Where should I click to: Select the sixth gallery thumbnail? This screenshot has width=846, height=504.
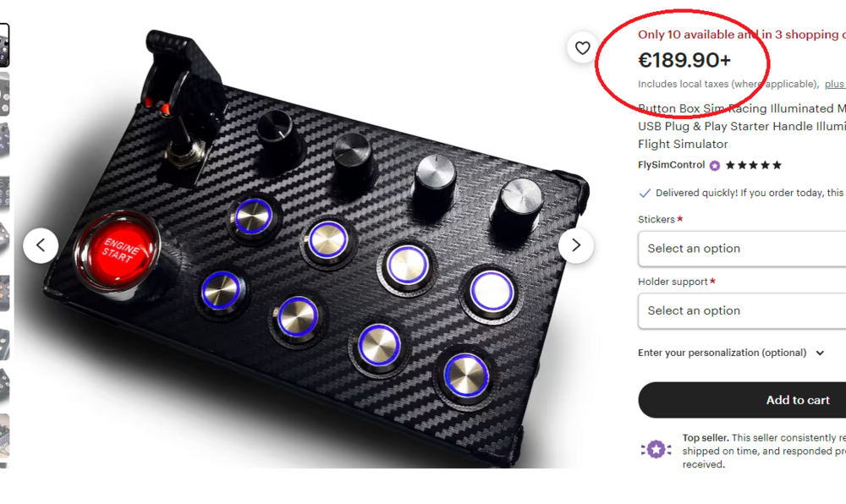4,293
